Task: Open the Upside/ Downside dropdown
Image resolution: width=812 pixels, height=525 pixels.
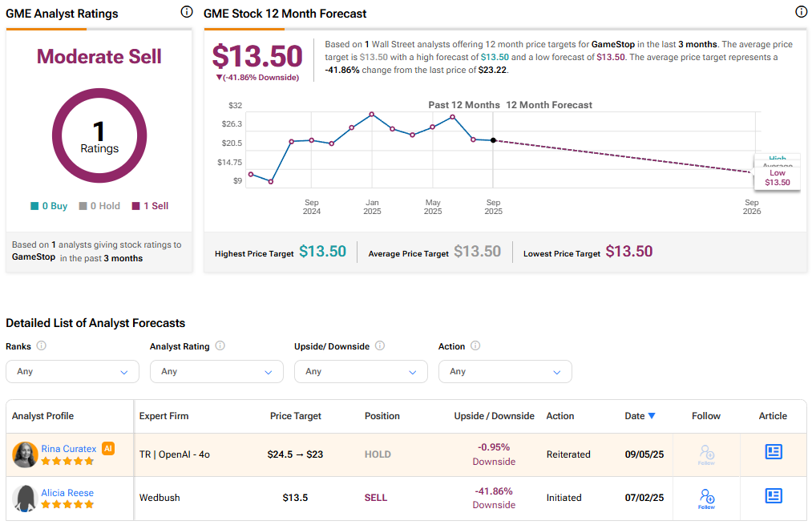Action: click(361, 372)
